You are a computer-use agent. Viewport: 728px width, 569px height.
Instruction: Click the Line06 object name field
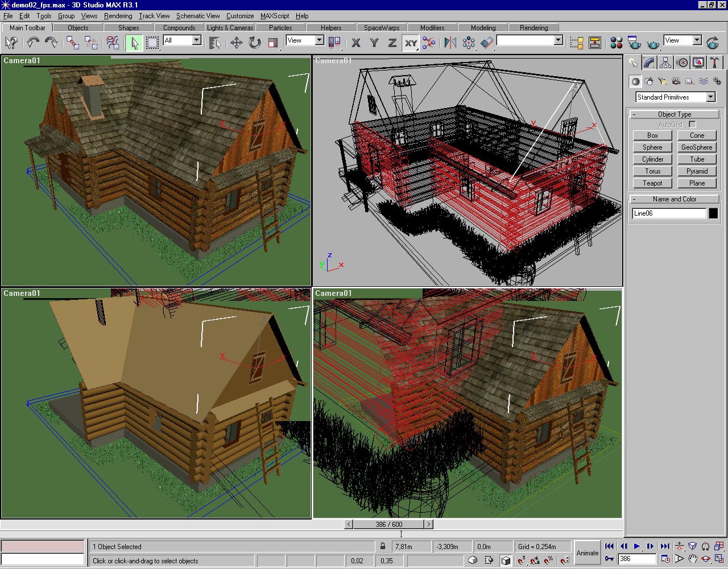pos(669,213)
